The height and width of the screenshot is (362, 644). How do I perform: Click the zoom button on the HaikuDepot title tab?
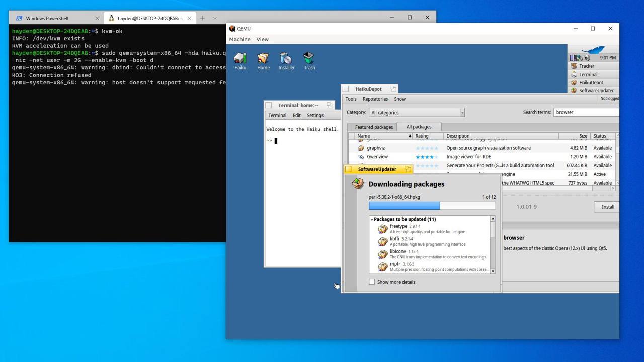[x=393, y=89]
